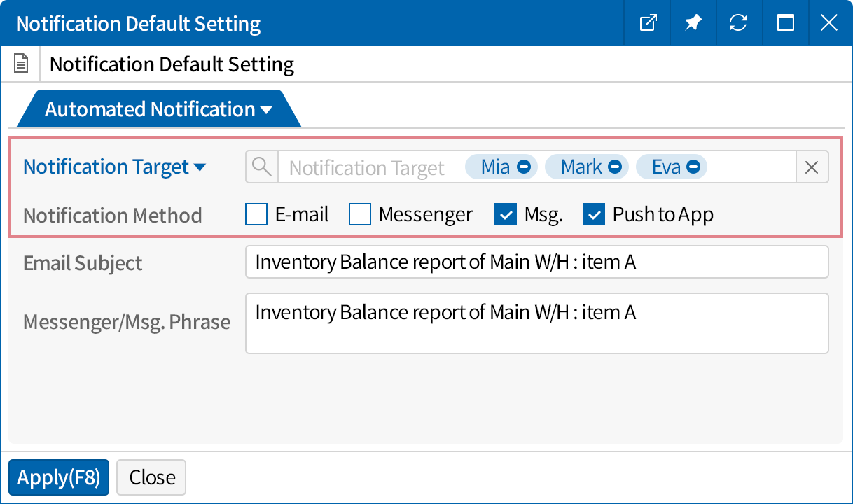Click the Messenger/Msg. Phrase text area
The image size is (853, 504).
536,323
